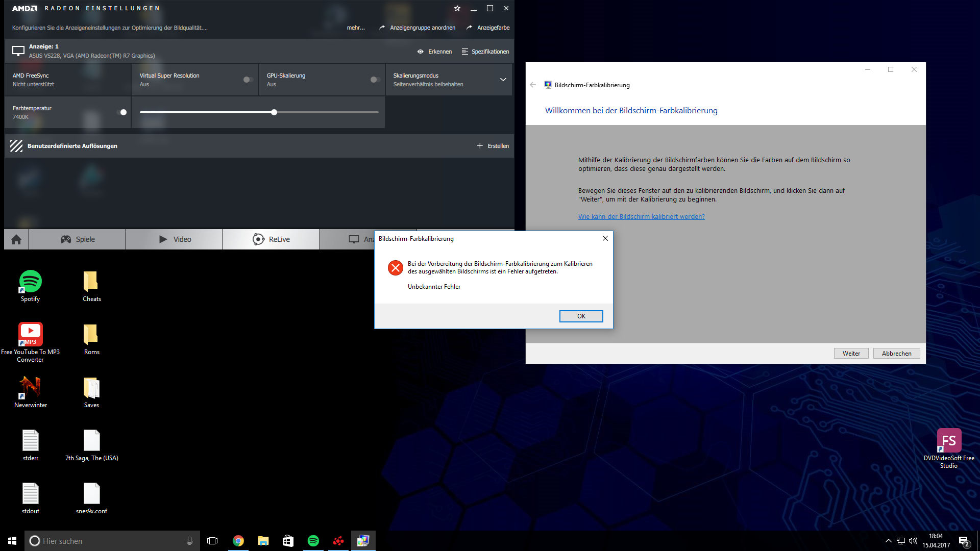Open 'Wie kann der Bildschirm kalibriert werden?' link
980x551 pixels.
pos(641,217)
